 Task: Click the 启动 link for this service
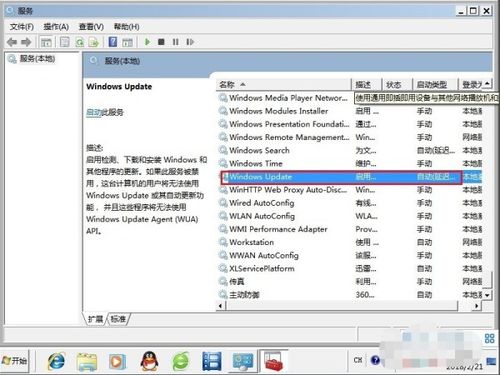(94, 112)
